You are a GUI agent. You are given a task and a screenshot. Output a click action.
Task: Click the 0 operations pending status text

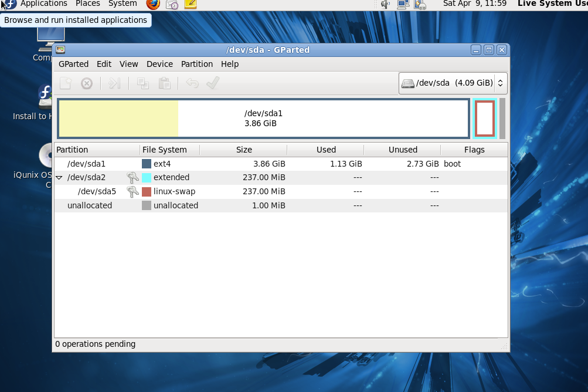click(95, 344)
